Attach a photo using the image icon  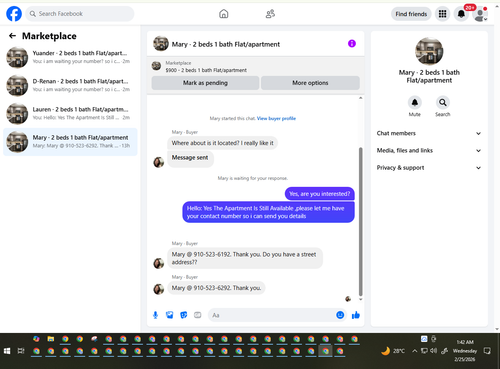coord(170,315)
